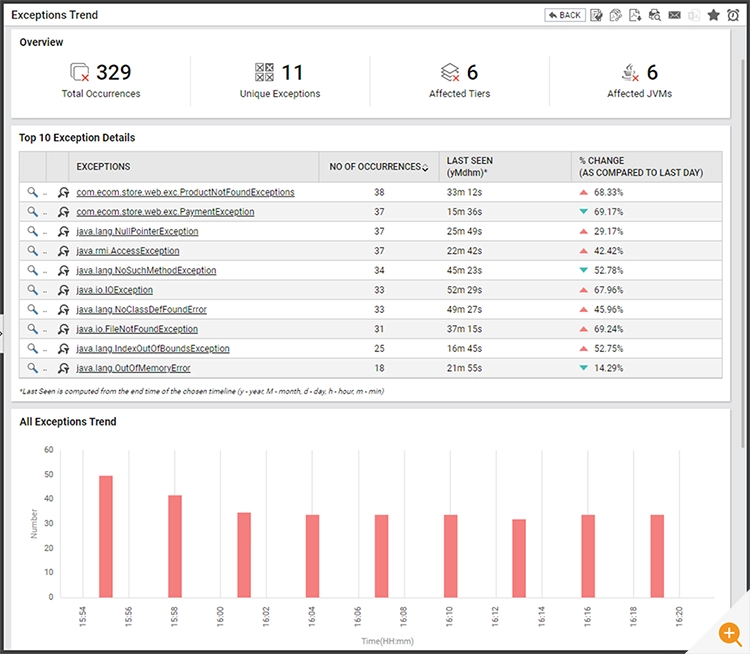Click magnifier icon for PaymentException row

(32, 211)
